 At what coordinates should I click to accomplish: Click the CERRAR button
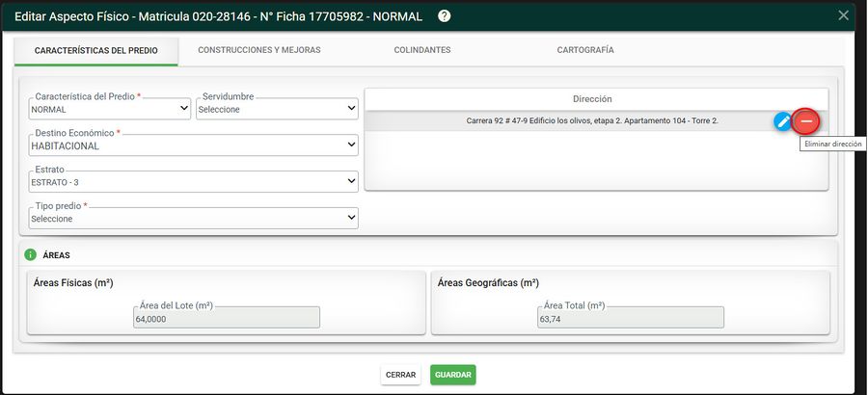(401, 375)
